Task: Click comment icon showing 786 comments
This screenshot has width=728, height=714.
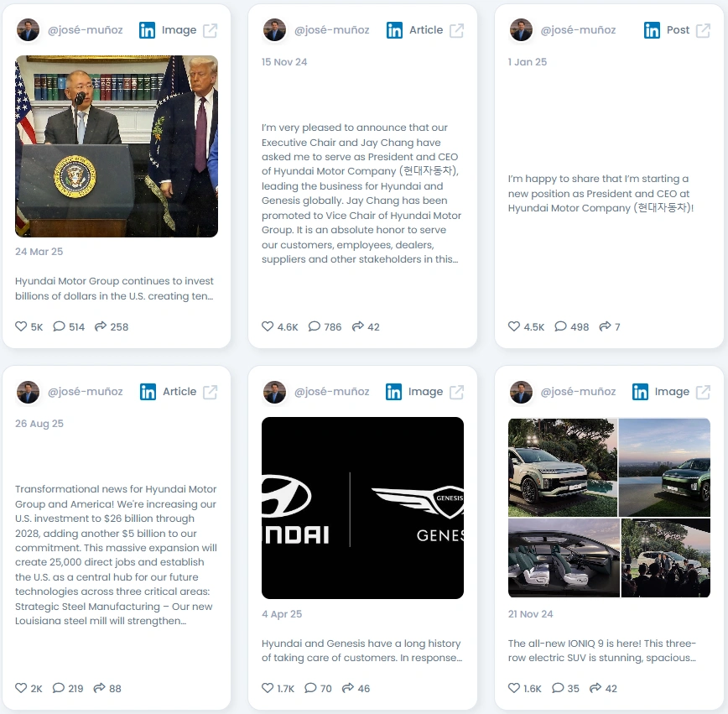Action: tap(315, 326)
